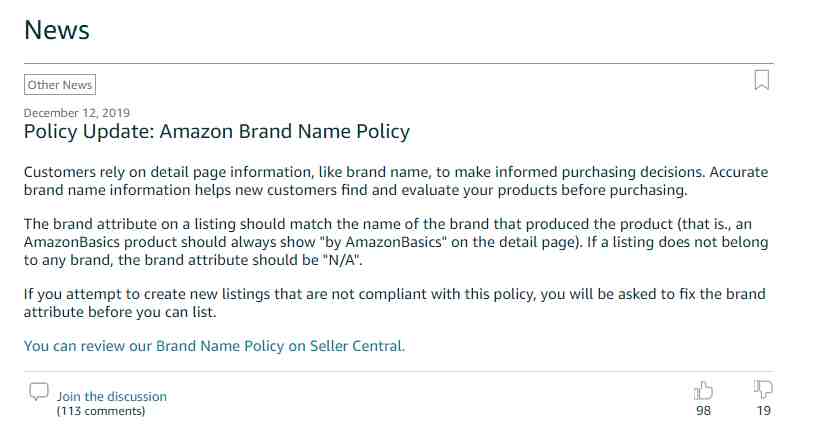Bookmark this news post with the ribbon icon
This screenshot has width=815, height=430.
click(x=761, y=80)
